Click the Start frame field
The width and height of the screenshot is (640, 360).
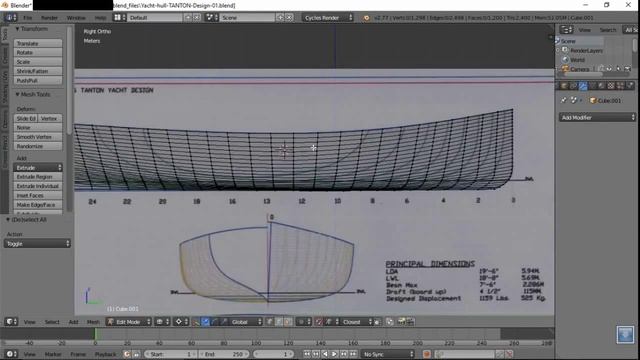[x=171, y=354]
